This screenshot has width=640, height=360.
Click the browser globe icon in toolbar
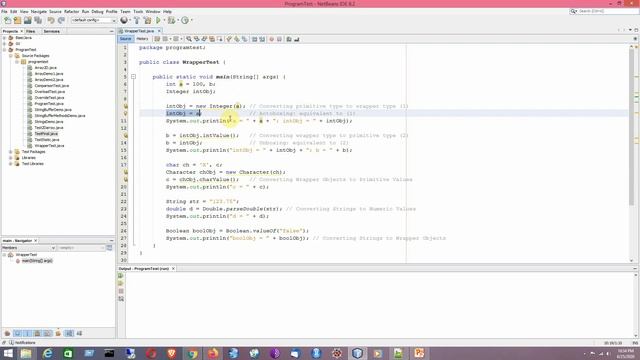click(x=124, y=20)
